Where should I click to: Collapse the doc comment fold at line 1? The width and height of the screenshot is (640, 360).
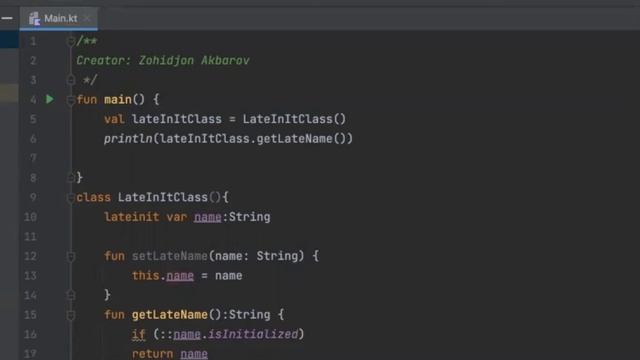point(71,41)
